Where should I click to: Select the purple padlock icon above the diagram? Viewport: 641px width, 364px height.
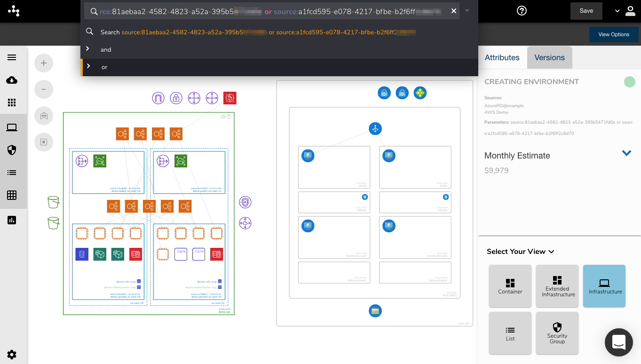pos(176,98)
